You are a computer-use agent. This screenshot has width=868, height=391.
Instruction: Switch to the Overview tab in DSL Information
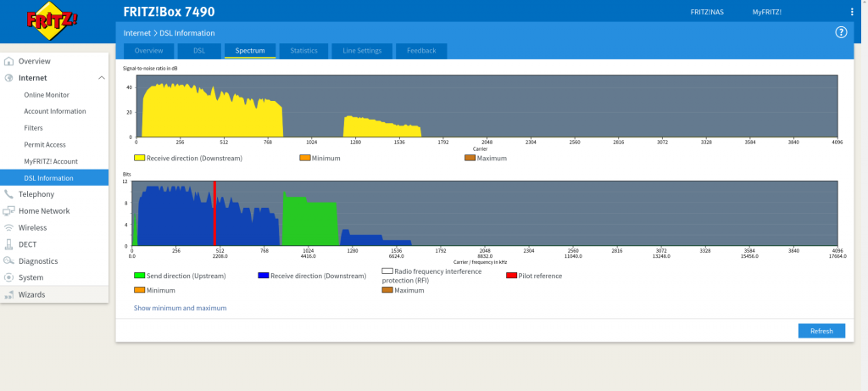[148, 51]
